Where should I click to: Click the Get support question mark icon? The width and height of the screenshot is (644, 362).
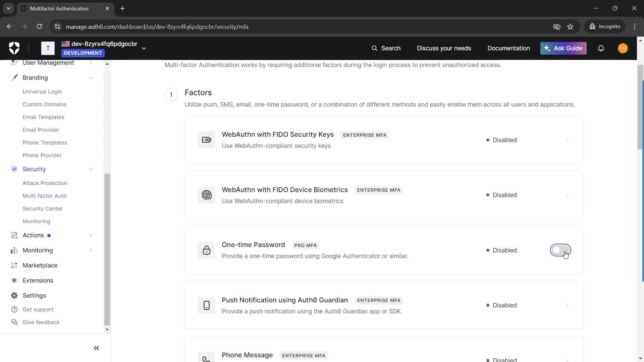click(x=14, y=310)
